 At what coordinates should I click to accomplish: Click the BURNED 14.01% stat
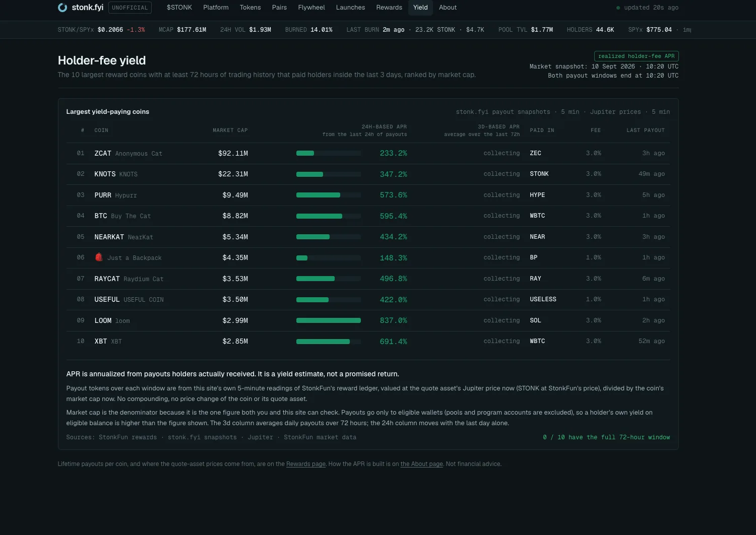coord(309,30)
